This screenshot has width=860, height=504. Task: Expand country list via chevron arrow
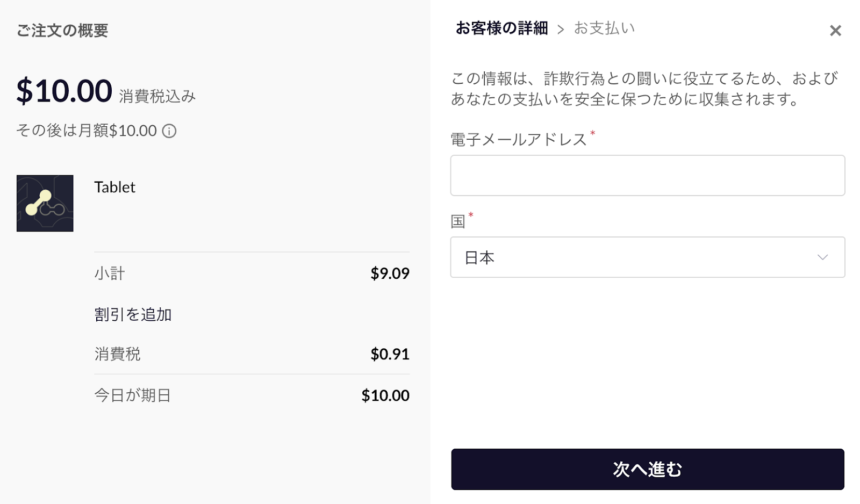click(x=822, y=257)
